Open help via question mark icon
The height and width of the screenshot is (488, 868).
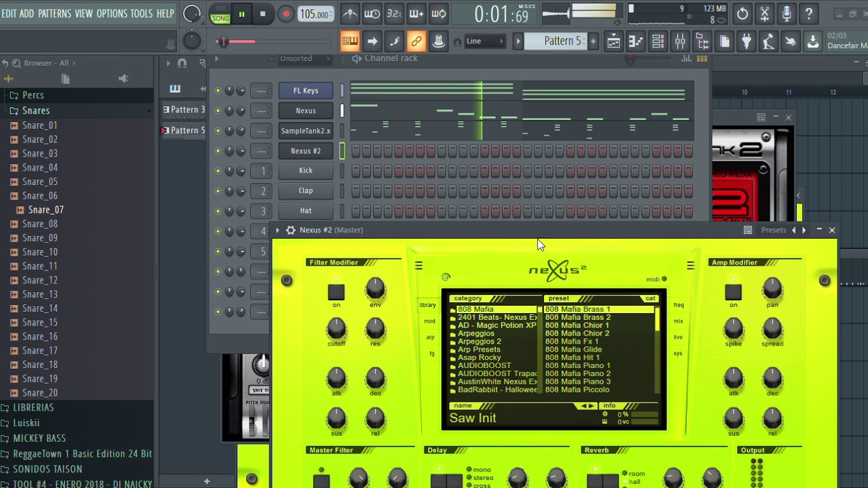pyautogui.click(x=809, y=14)
